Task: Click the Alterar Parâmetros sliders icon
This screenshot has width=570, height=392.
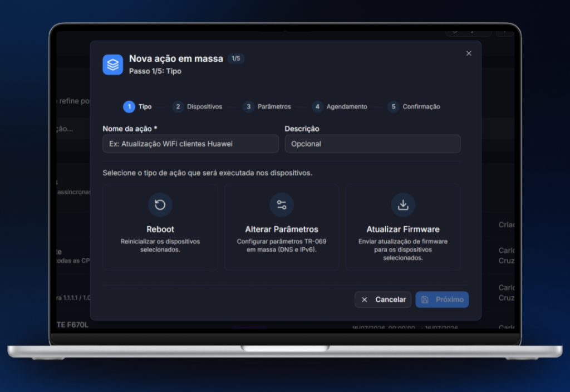Action: [x=281, y=205]
